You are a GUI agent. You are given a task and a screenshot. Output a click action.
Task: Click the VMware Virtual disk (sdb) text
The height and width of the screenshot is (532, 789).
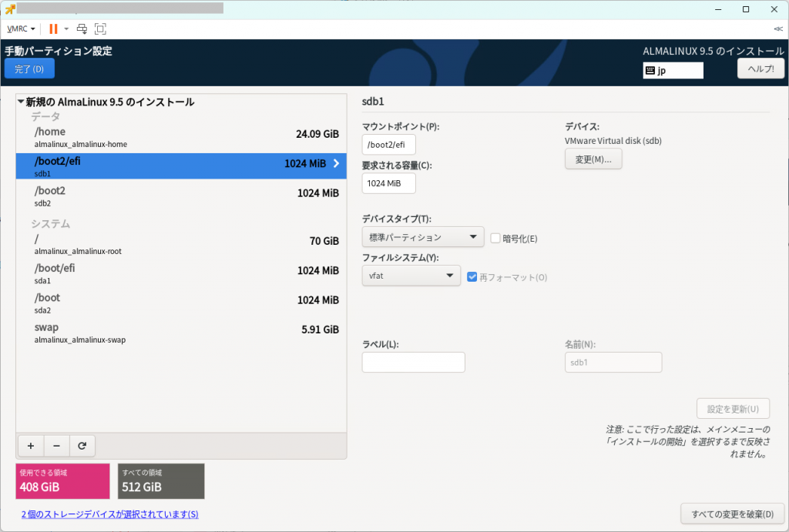click(613, 141)
